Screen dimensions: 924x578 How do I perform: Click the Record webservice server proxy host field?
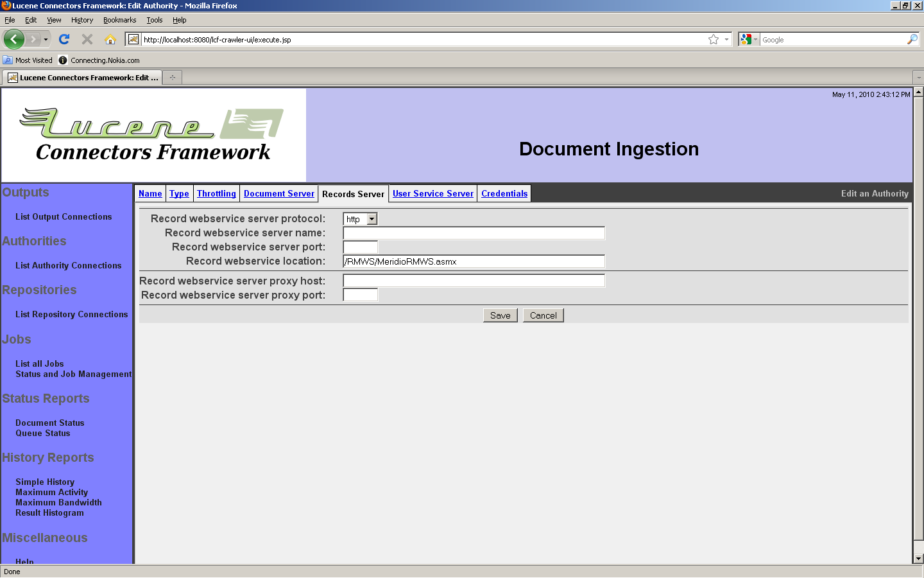point(474,281)
